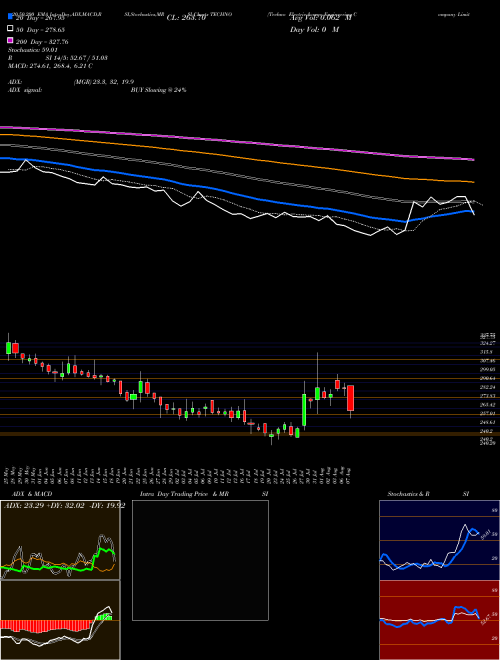Click the thick blue 20-day moving average line
This screenshot has width=500, height=660.
[236, 193]
